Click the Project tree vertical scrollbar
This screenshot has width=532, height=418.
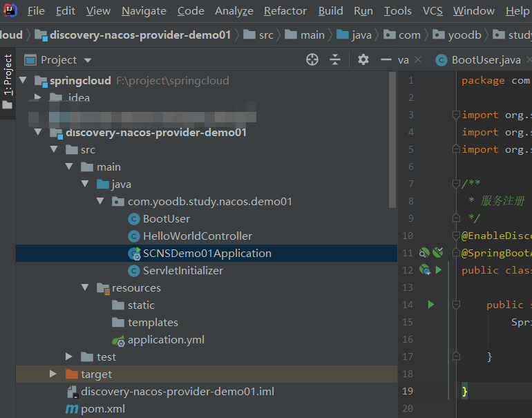point(392,140)
